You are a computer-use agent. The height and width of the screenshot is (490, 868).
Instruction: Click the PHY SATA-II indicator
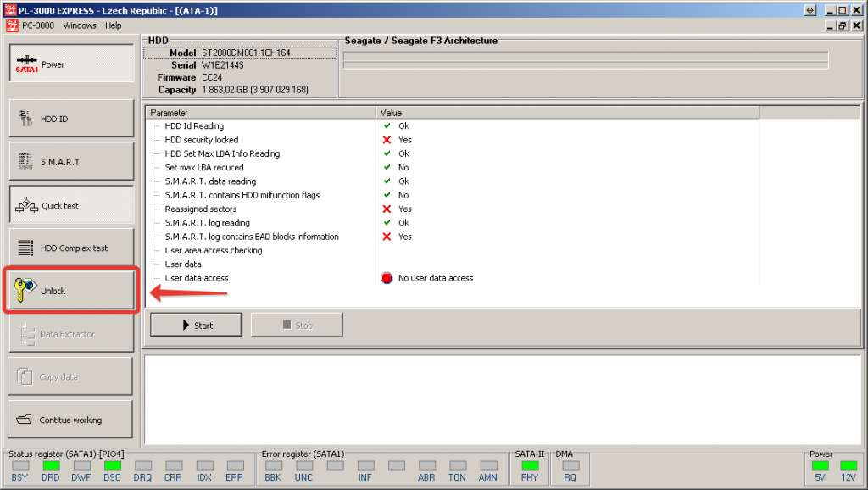click(530, 465)
